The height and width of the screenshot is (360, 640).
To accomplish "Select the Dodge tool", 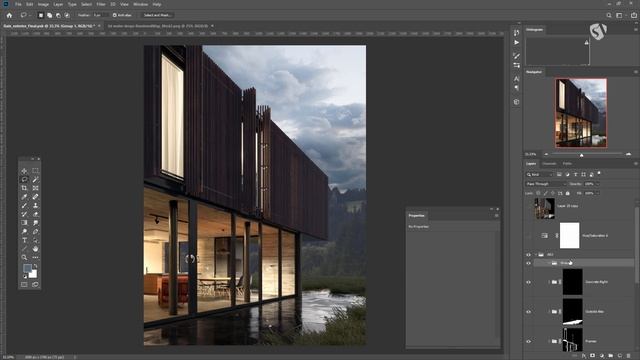I will tap(24, 231).
